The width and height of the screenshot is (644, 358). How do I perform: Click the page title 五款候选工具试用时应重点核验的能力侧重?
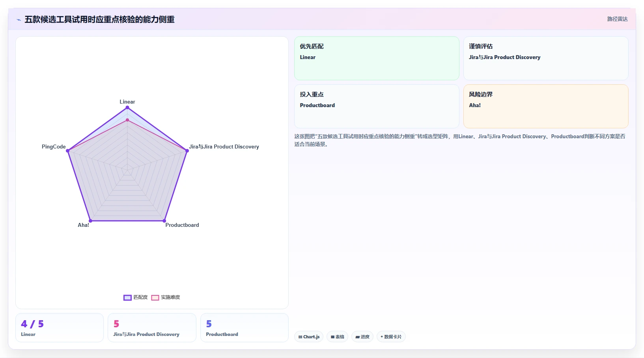pos(99,19)
